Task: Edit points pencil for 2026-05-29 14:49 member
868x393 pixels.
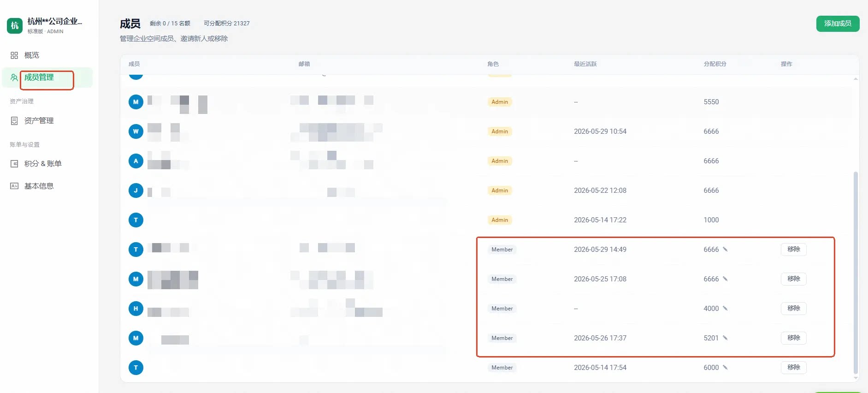Action: 725,250
